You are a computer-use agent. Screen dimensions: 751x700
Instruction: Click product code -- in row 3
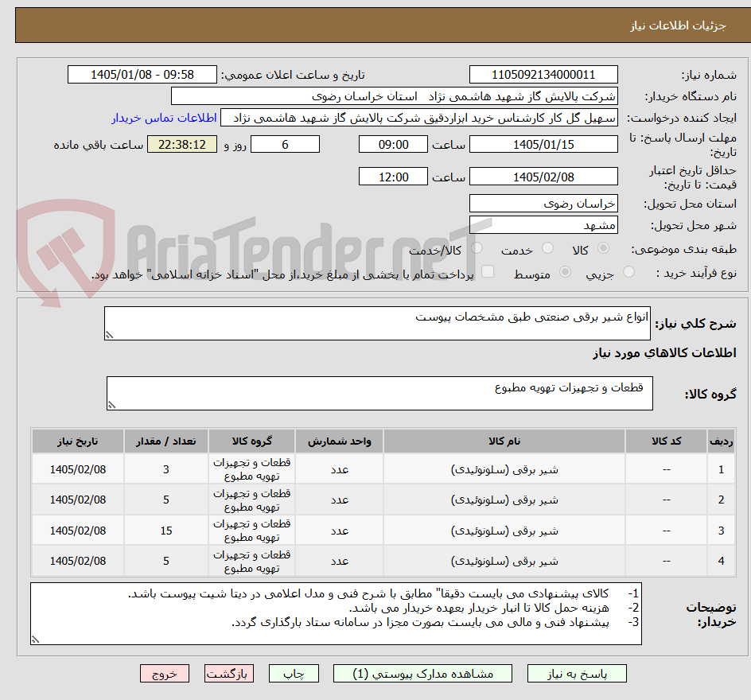(666, 531)
